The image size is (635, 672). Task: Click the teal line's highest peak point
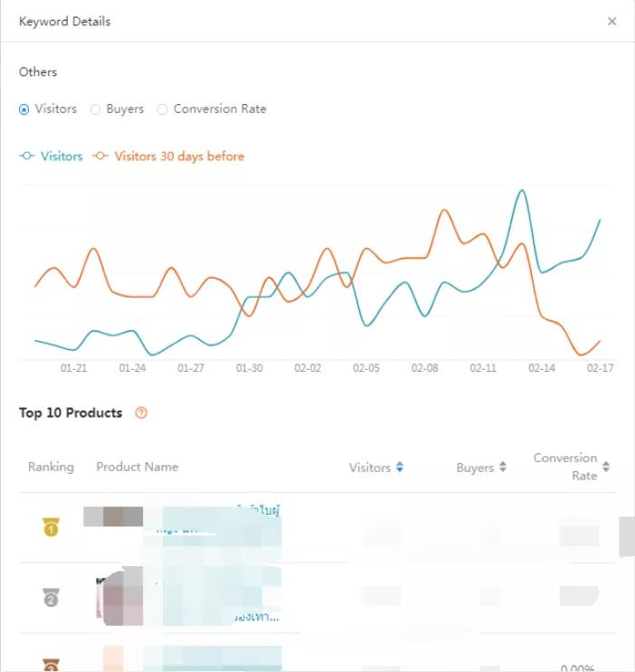coord(521,190)
